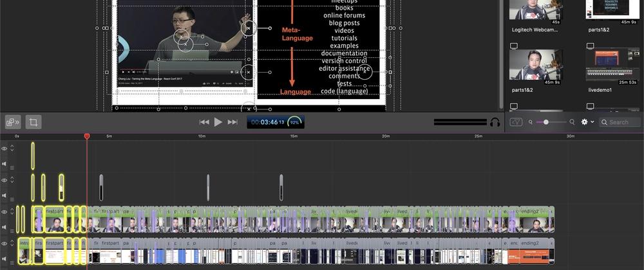Viewport: 644px width, 270px height.
Task: Click the 00:03:46 timecode display
Action: coord(268,122)
